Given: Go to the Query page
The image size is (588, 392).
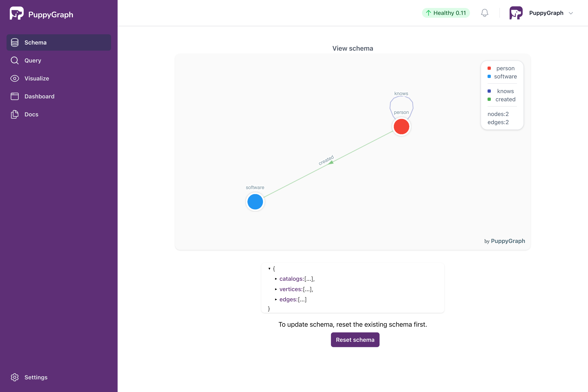Looking at the screenshot, I should click(59, 61).
